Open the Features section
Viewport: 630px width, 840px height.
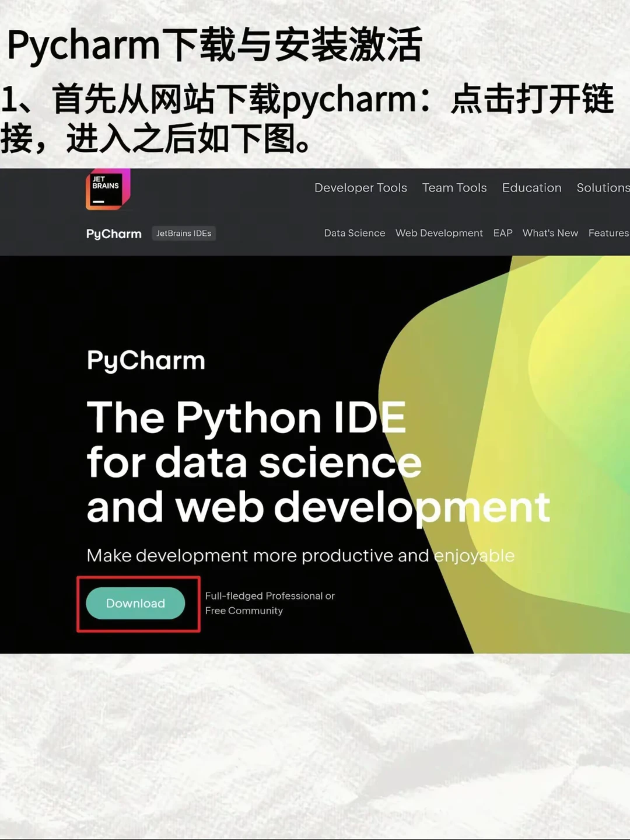(608, 233)
